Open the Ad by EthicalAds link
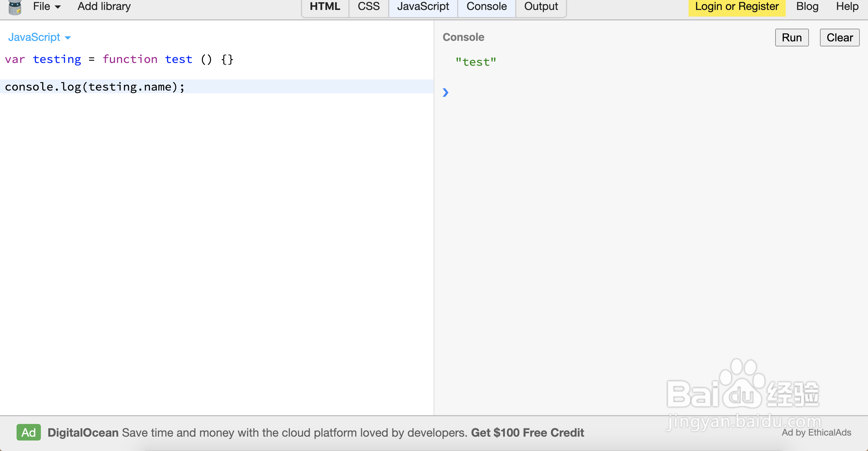868x451 pixels. click(816, 433)
